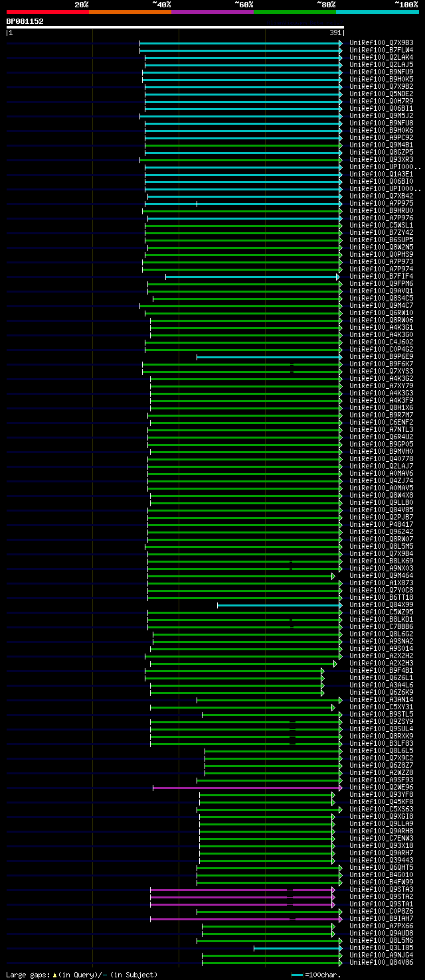Open hit UniRef100_Q5NDE2
Image resolution: width=425 pixels, height=980 pixels.
[381, 94]
